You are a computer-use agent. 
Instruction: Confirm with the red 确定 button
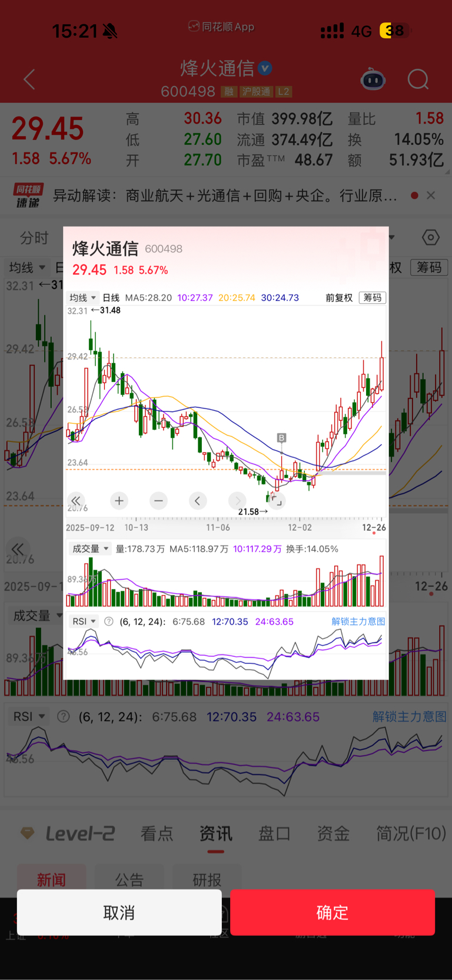(333, 912)
